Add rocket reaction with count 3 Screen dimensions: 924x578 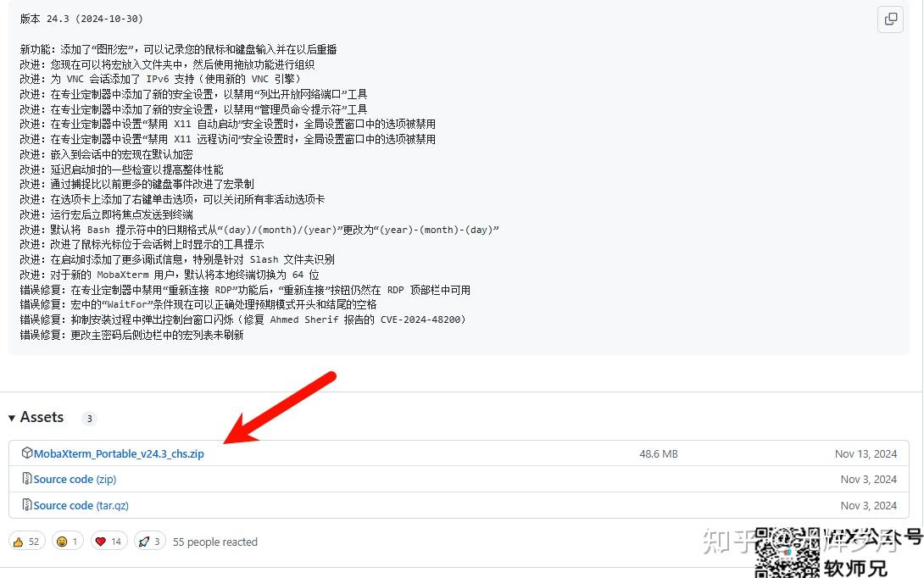click(150, 542)
